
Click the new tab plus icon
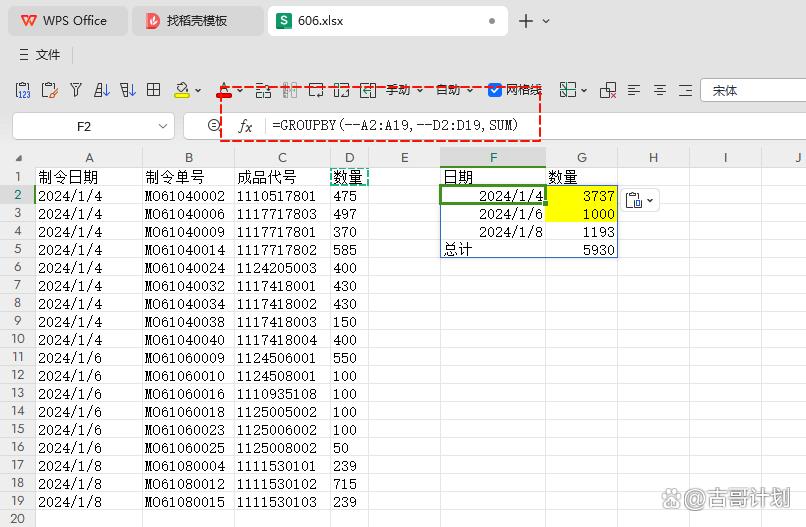coord(526,20)
